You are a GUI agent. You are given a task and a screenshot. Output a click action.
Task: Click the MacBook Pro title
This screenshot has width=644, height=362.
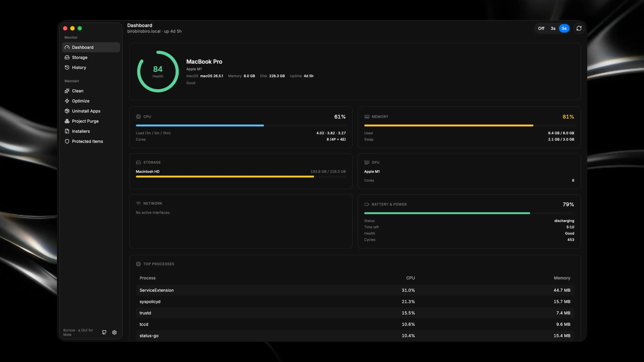[x=204, y=62]
